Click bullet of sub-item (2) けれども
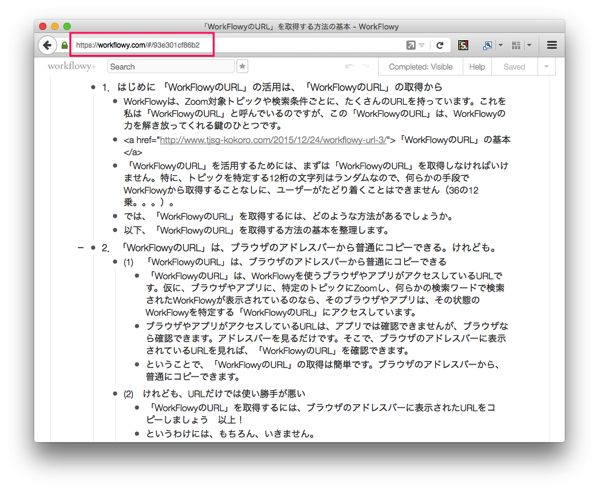 coord(115,394)
